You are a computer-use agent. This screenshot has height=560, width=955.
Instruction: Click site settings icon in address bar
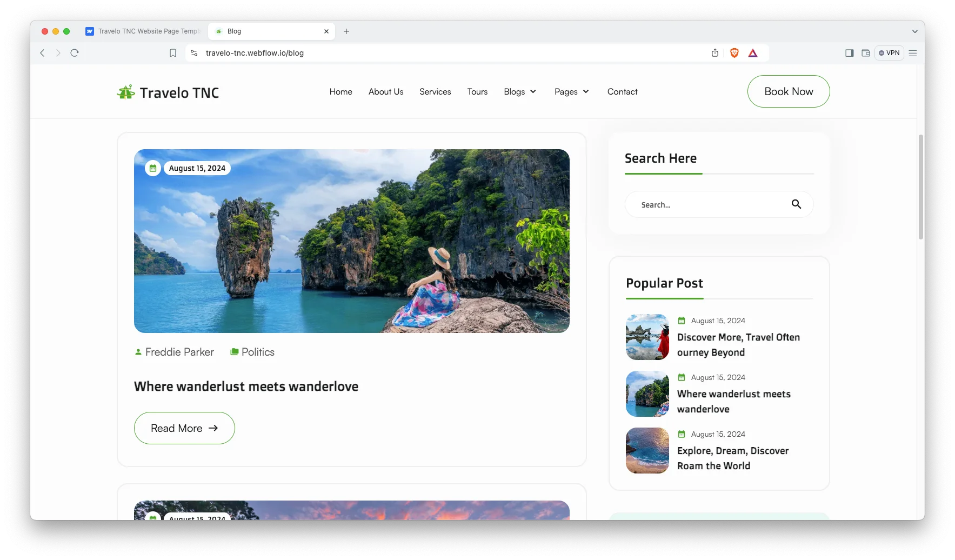[x=194, y=53]
